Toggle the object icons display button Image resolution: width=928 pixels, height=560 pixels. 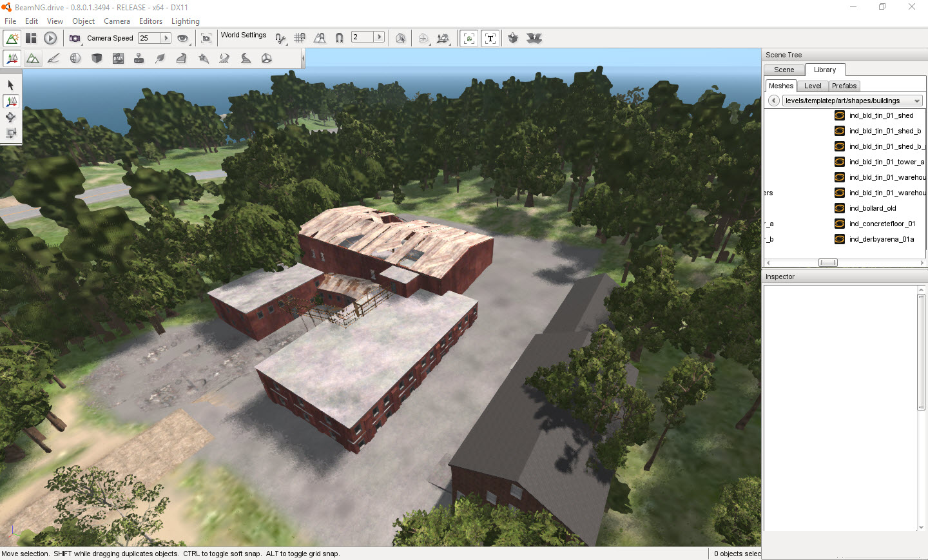(x=469, y=38)
